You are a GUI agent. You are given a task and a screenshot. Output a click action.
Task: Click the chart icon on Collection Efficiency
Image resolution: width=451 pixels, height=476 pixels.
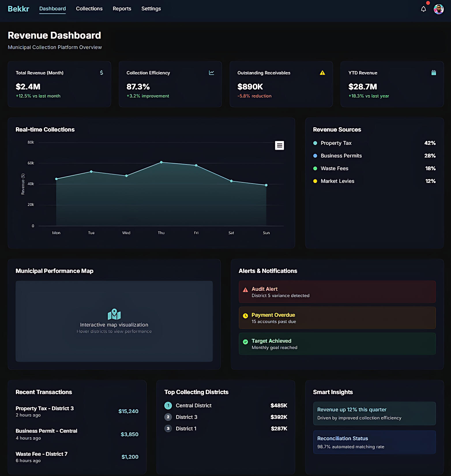tap(211, 73)
